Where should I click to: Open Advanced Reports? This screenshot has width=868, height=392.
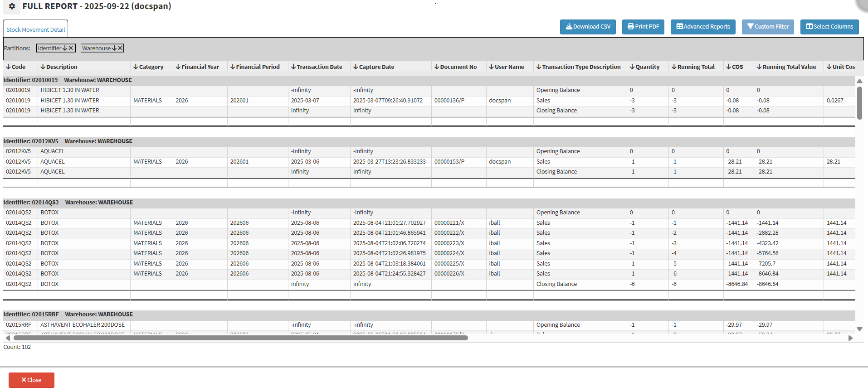[x=703, y=27]
